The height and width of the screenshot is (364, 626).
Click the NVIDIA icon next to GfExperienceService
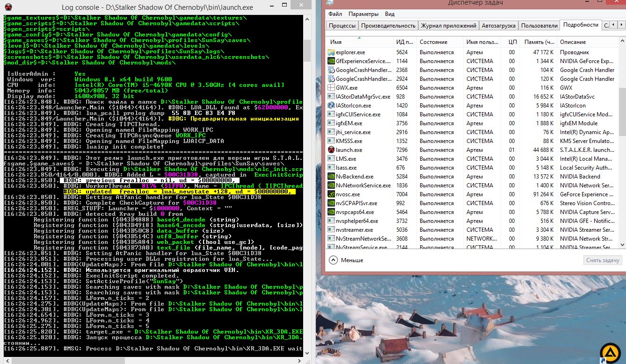point(331,61)
